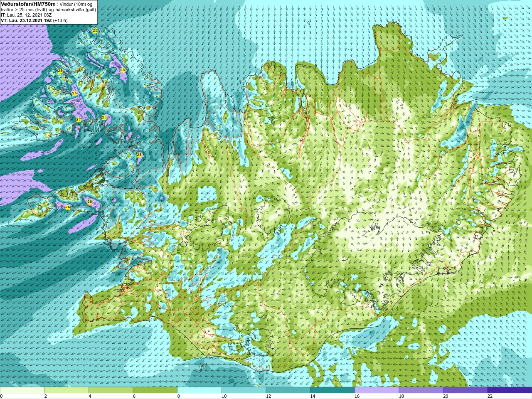Click the dark indigo legend swatch above 22

[510, 390]
